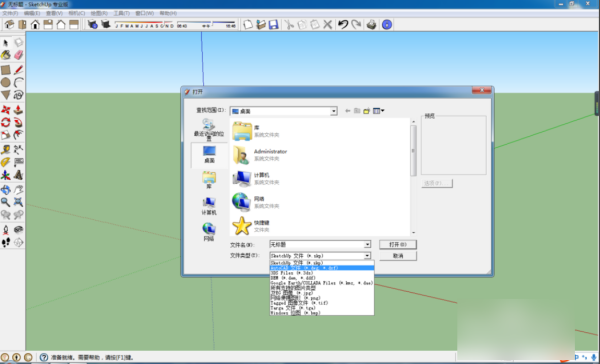
Task: Select the Circle drawing tool
Action: click(x=6, y=82)
